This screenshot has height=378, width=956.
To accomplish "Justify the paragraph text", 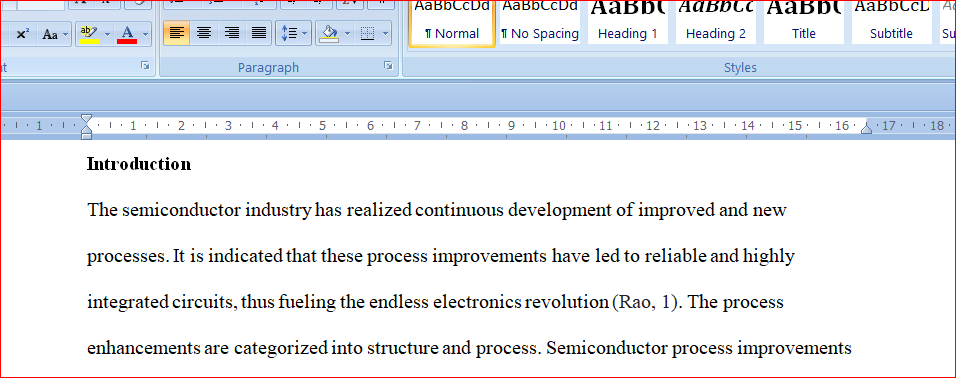I will click(259, 34).
